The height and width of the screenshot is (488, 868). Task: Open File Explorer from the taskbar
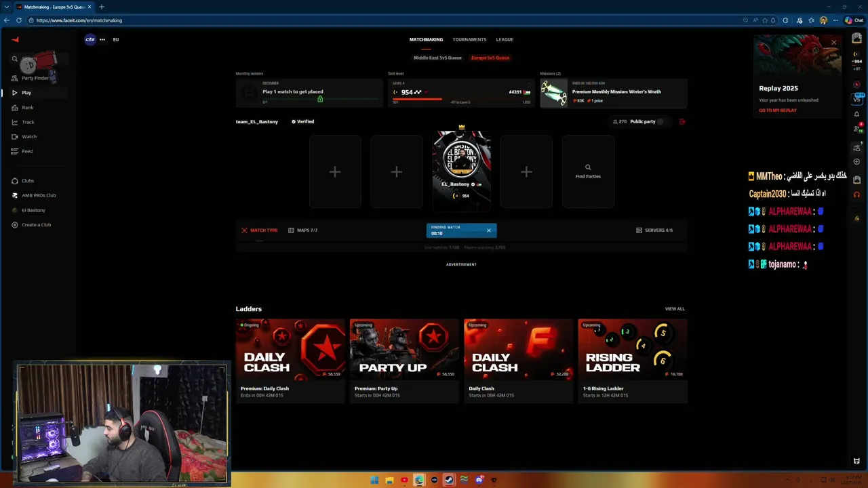tap(389, 481)
